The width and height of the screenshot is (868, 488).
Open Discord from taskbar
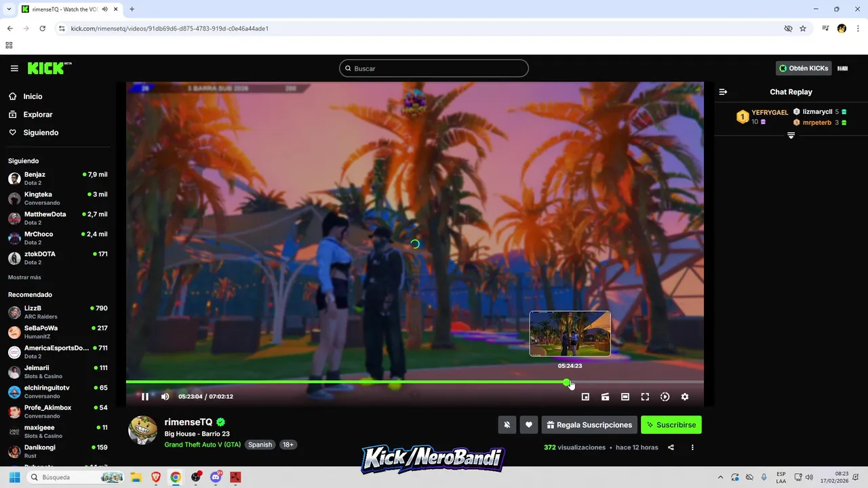click(216, 477)
